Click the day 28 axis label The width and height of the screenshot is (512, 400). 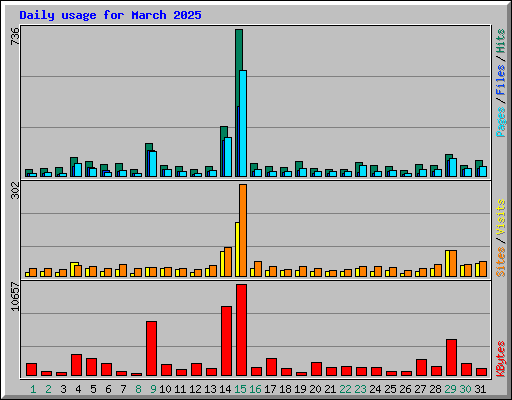click(x=435, y=389)
